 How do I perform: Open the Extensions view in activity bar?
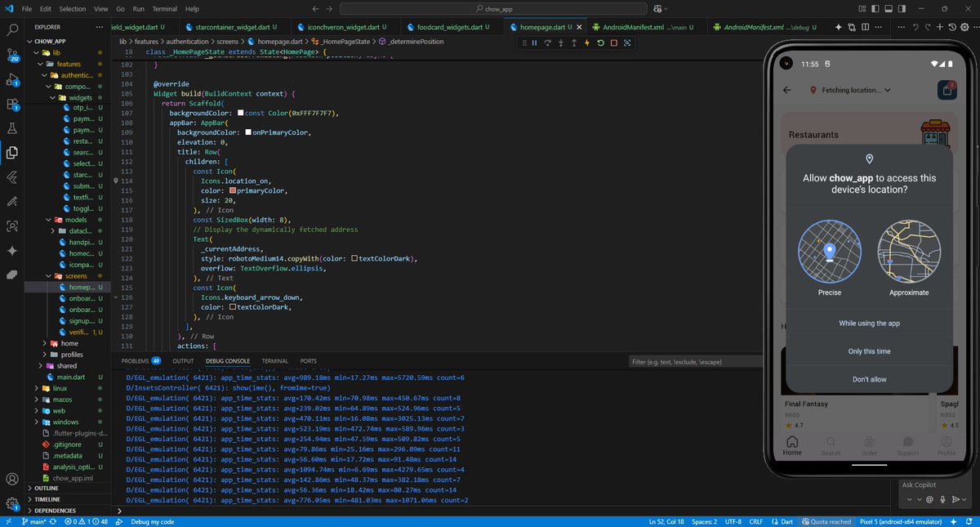(12, 105)
